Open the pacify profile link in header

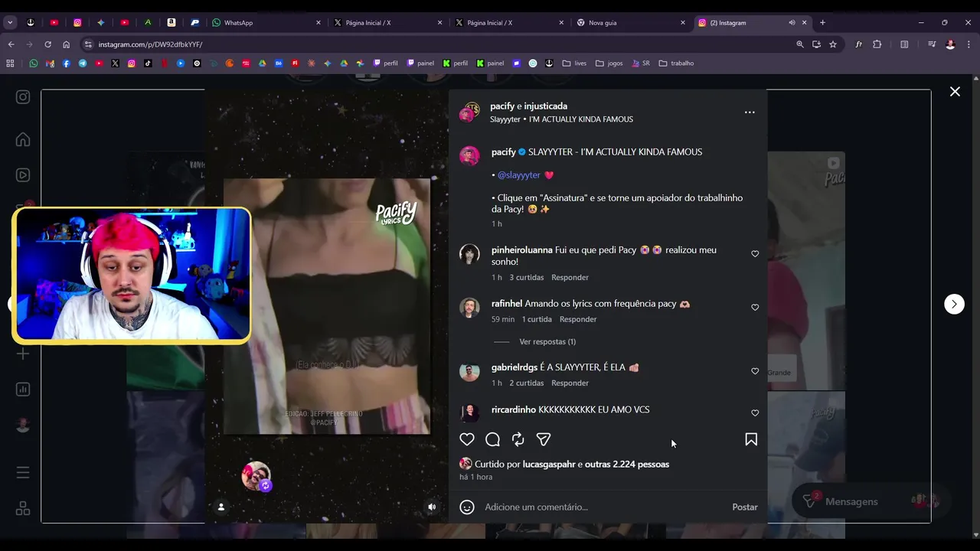click(502, 106)
